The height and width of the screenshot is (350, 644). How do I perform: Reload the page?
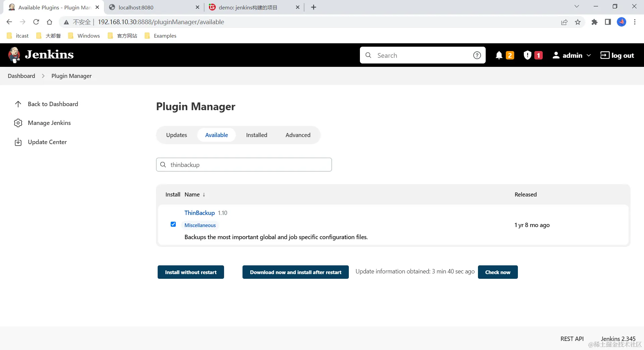click(x=36, y=22)
